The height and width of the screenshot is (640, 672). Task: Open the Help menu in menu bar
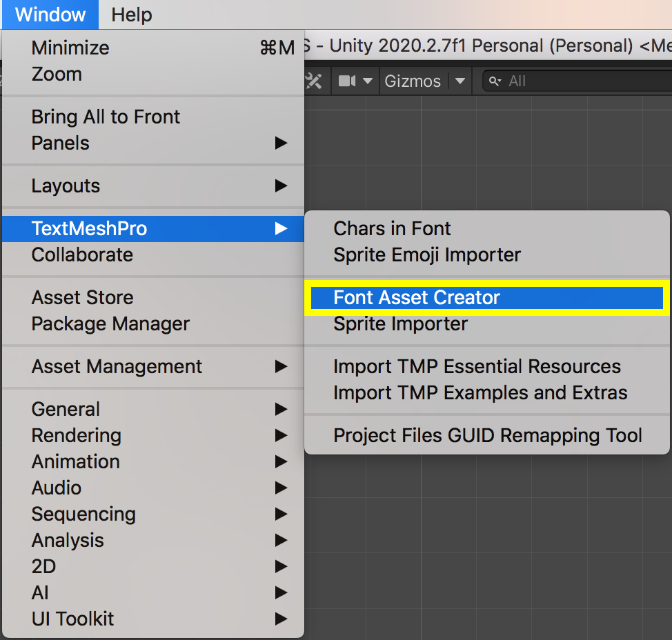coord(131,14)
